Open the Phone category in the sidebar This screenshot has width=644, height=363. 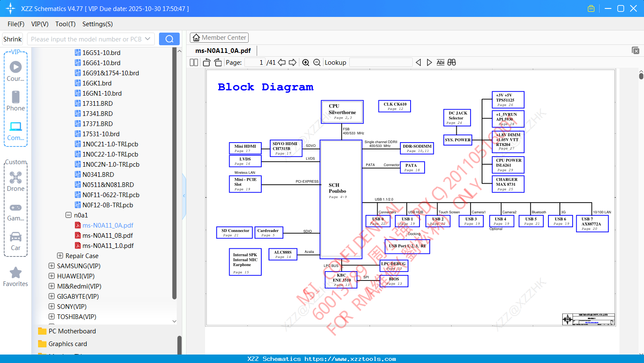(16, 101)
